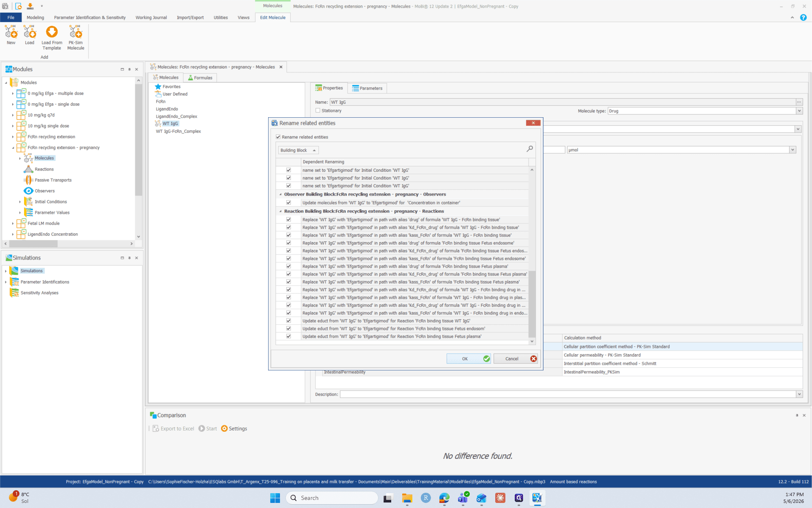Open Parameter Identifications in Simulations panel
This screenshot has height=508, width=812.
coord(45,282)
